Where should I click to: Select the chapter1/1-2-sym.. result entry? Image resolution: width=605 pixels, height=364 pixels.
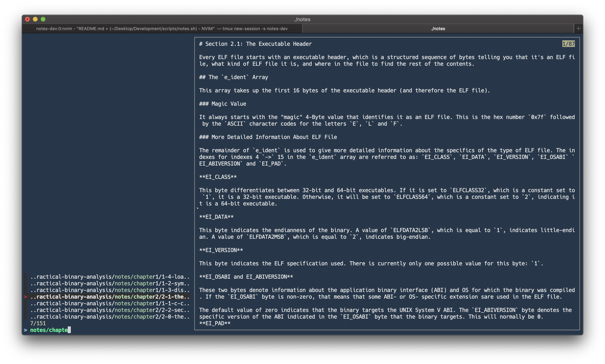(x=110, y=283)
